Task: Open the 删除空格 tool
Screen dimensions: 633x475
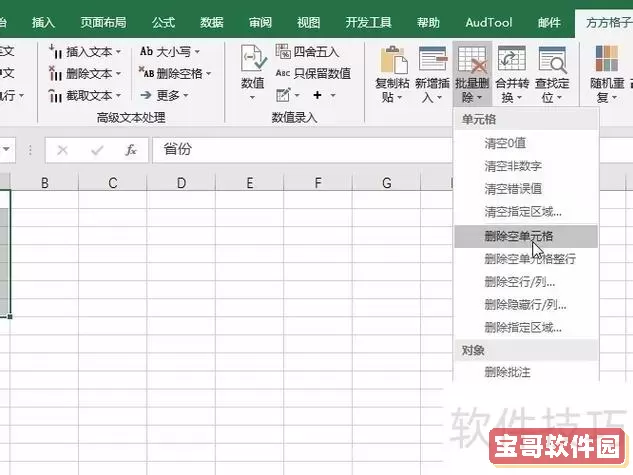Action: pyautogui.click(x=175, y=73)
